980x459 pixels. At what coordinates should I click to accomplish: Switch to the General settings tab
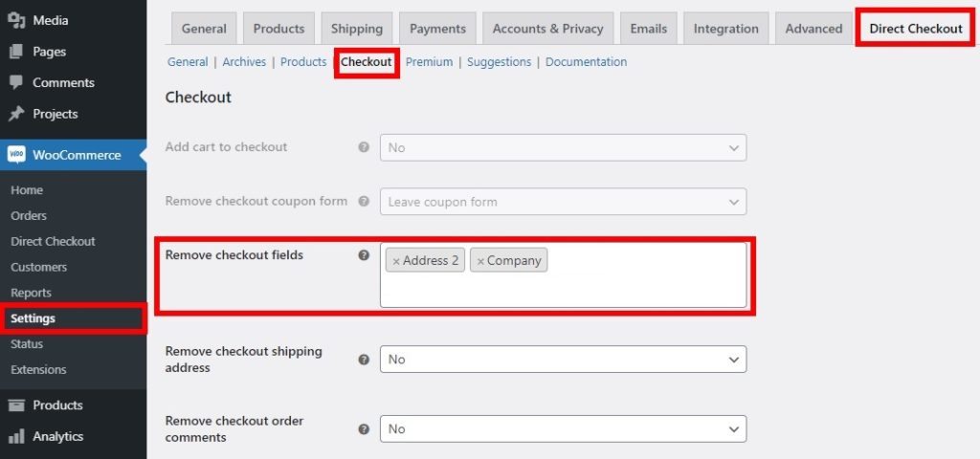204,29
